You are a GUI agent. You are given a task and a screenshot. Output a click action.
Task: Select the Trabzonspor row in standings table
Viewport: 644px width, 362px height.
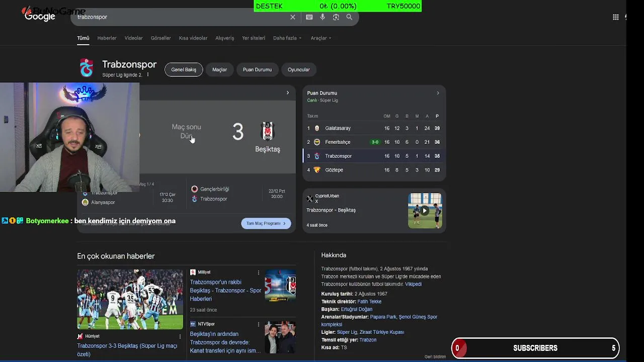tap(374, 156)
